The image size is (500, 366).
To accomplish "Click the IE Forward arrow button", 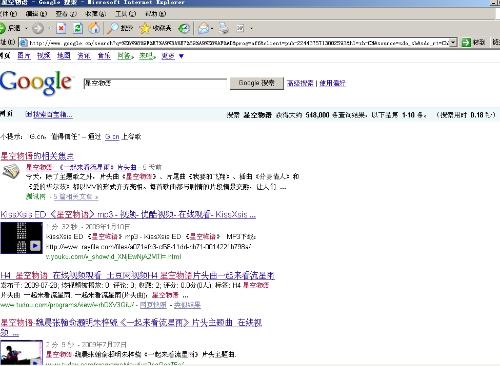I will pyautogui.click(x=38, y=28).
